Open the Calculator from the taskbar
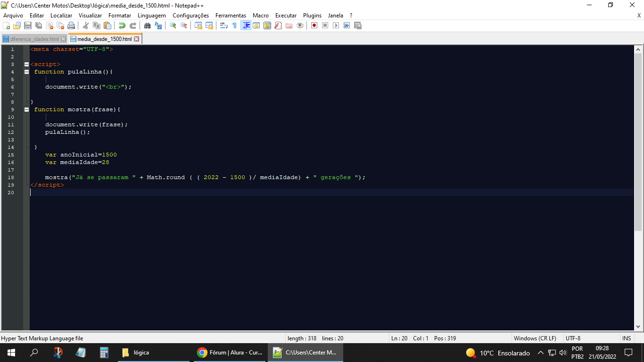Image resolution: width=644 pixels, height=362 pixels. point(104,353)
